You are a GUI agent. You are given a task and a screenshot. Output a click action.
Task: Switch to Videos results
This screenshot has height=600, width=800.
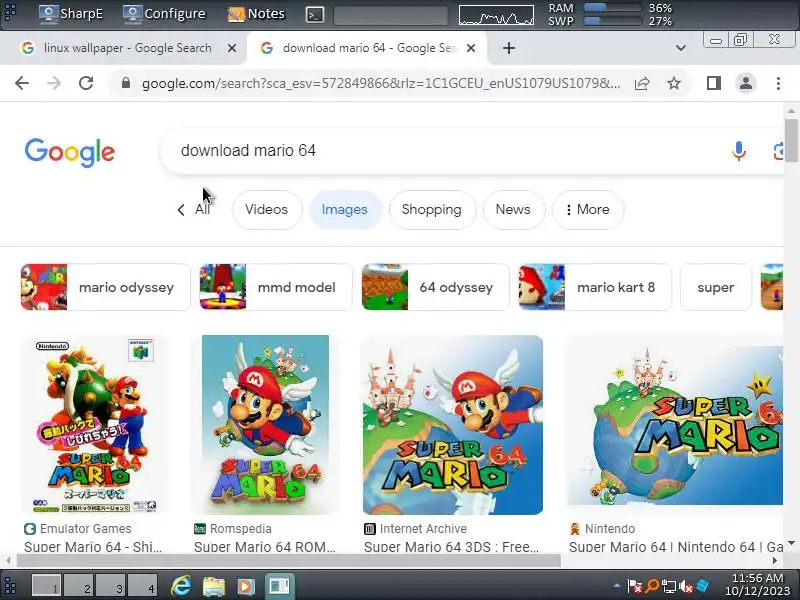click(x=266, y=210)
